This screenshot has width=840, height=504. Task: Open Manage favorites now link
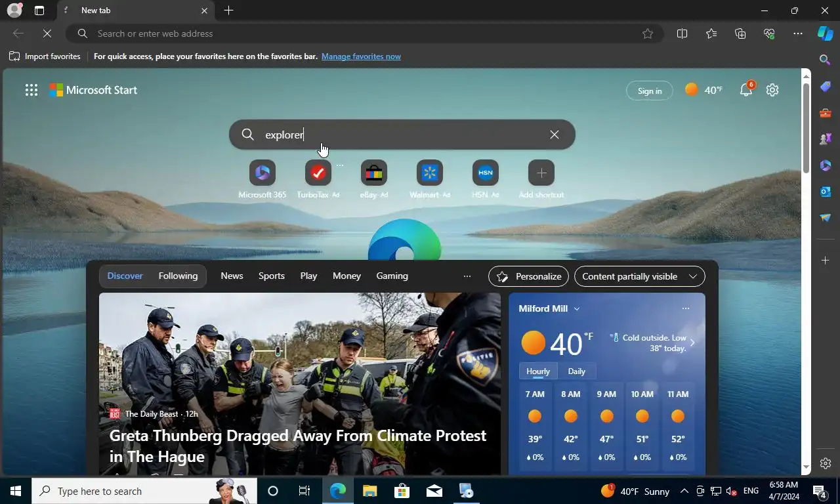tap(361, 56)
